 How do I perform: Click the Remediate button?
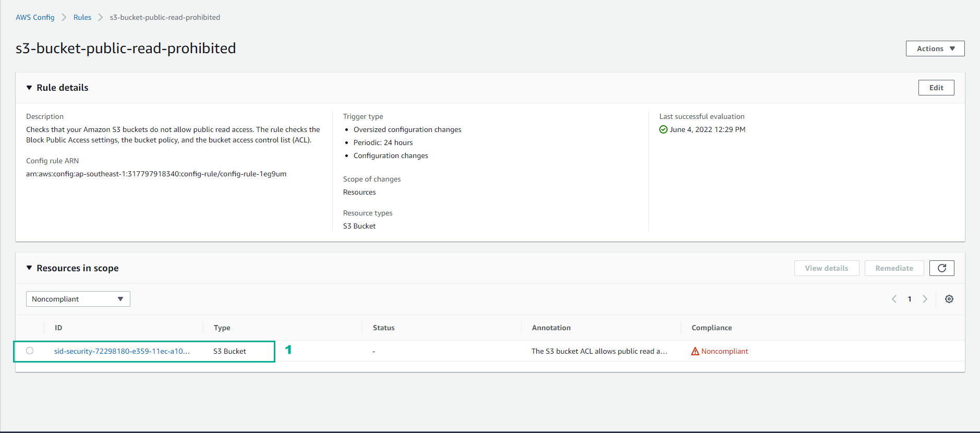(x=894, y=268)
